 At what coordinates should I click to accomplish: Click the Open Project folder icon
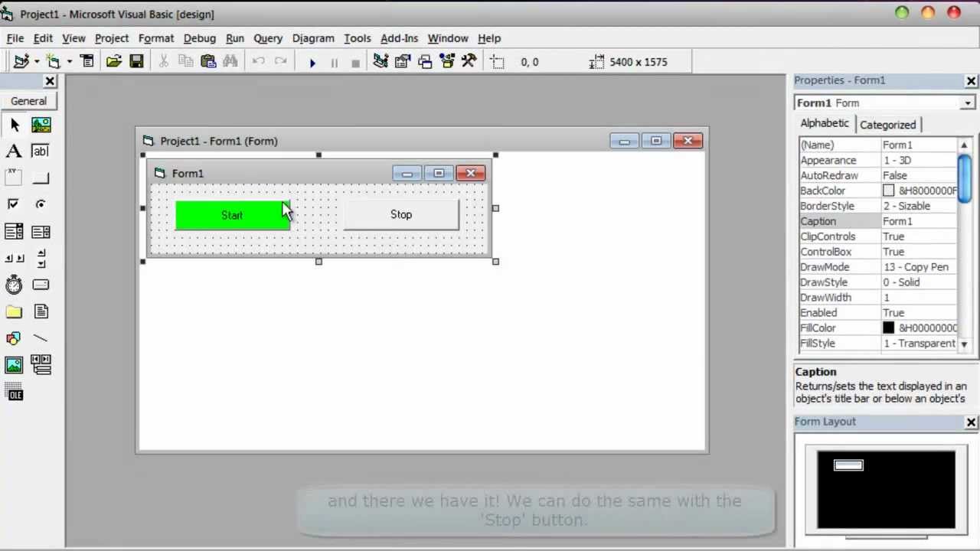coord(114,62)
